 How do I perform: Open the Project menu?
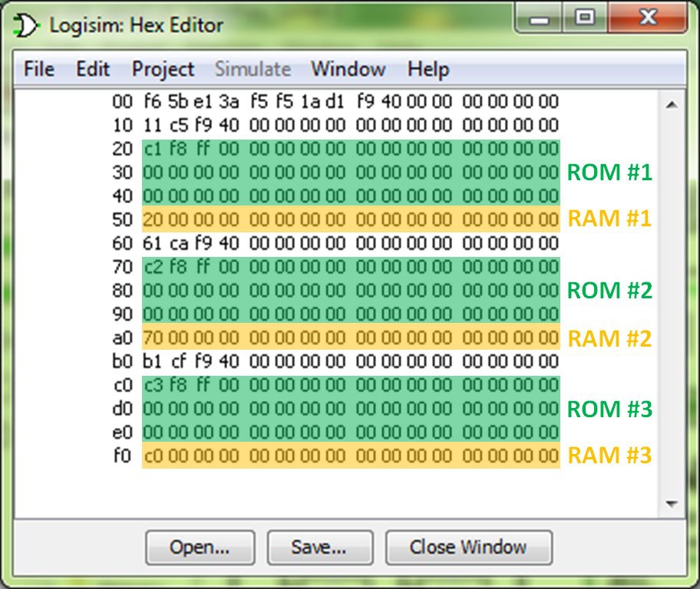pos(163,70)
